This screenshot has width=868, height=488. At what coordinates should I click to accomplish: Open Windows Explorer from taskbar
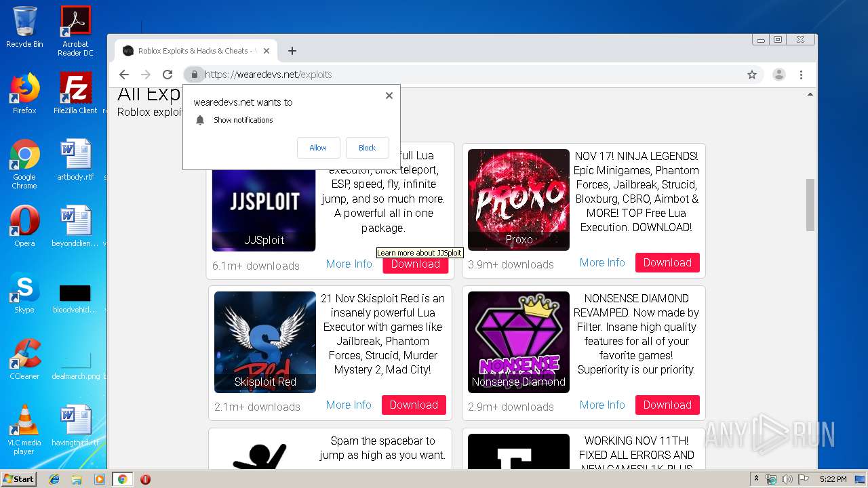pyautogui.click(x=77, y=479)
